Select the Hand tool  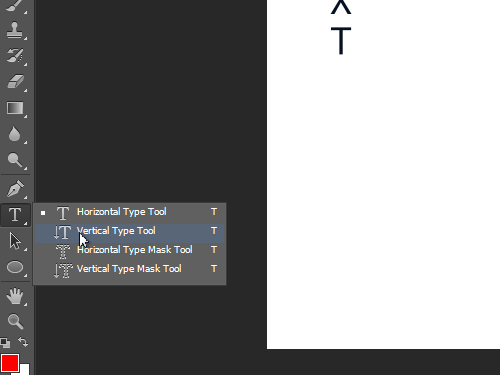(x=15, y=296)
